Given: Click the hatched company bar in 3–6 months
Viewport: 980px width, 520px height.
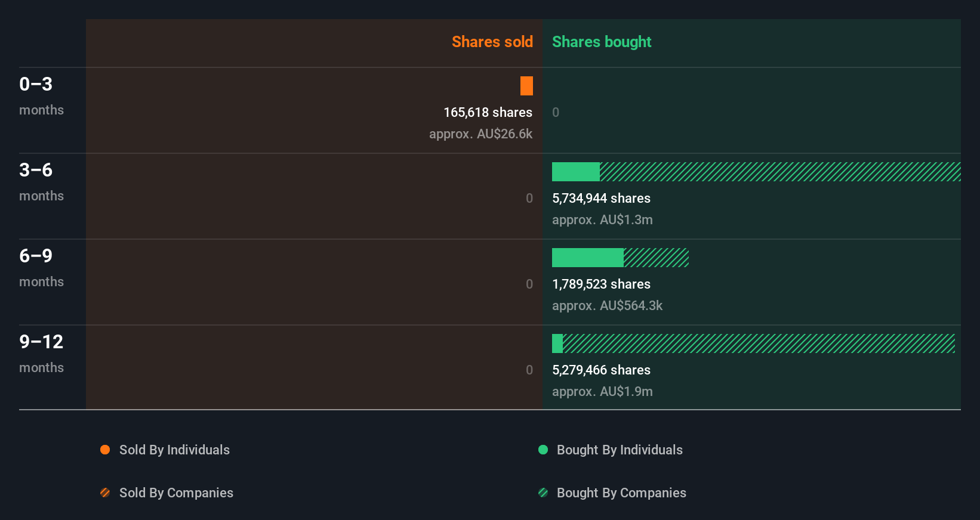Looking at the screenshot, I should click(x=780, y=172).
